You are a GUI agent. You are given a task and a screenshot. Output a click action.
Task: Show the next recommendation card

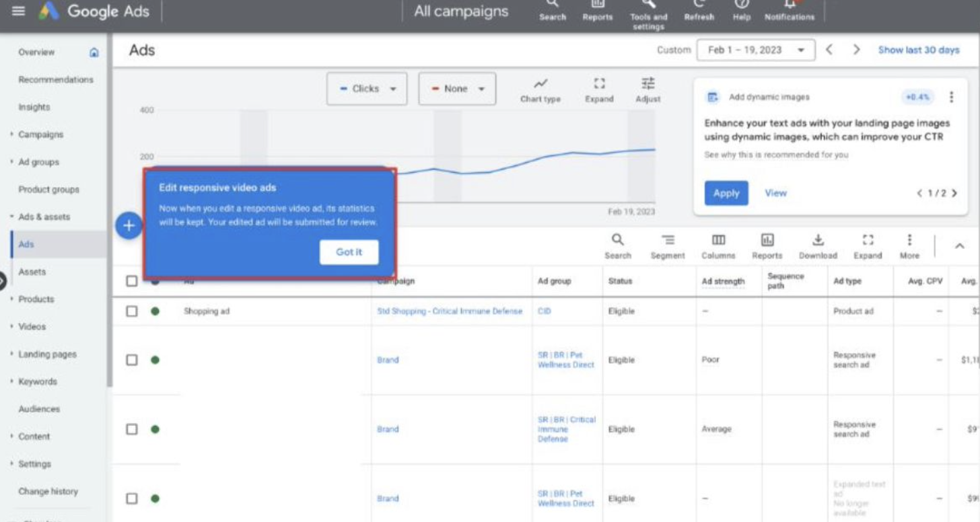[x=954, y=193]
